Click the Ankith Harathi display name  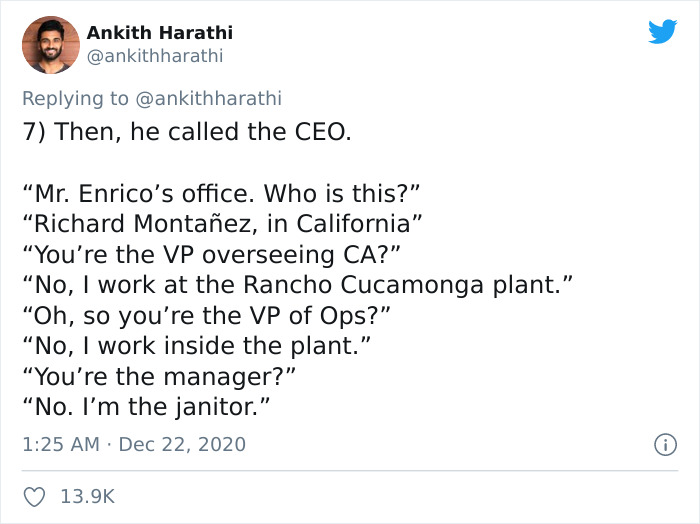tap(159, 32)
